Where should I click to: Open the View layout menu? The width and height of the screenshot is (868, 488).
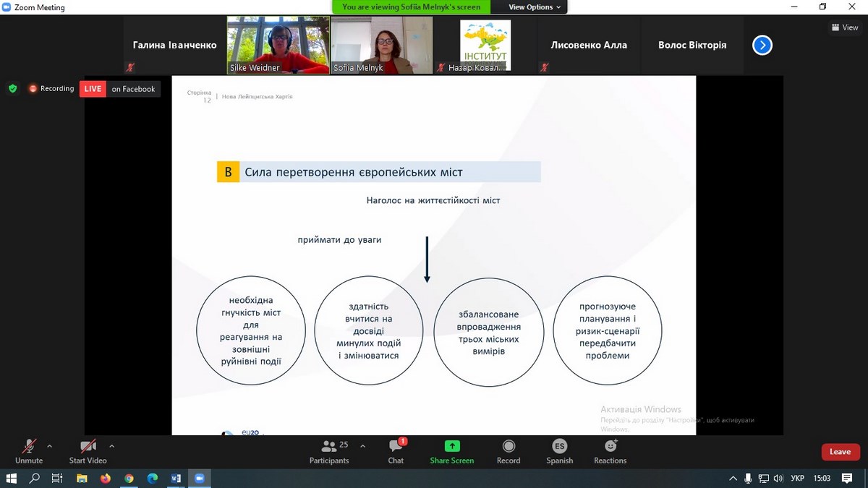point(844,27)
